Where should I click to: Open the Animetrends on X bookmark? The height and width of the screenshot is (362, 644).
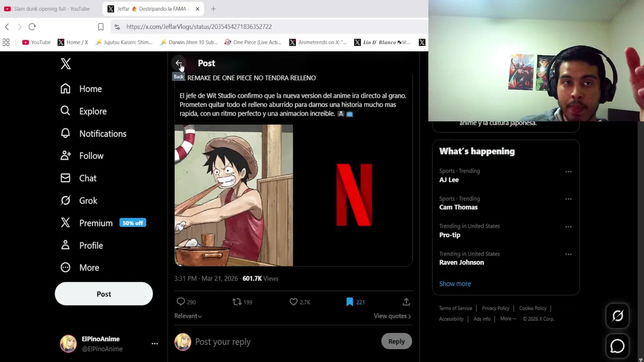click(x=318, y=42)
